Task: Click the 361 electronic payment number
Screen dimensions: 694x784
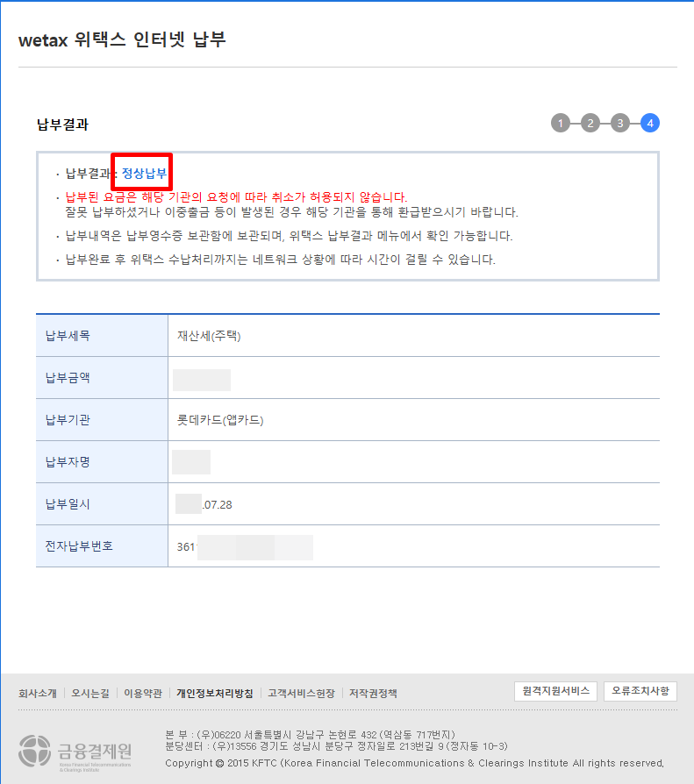Action: pos(186,547)
